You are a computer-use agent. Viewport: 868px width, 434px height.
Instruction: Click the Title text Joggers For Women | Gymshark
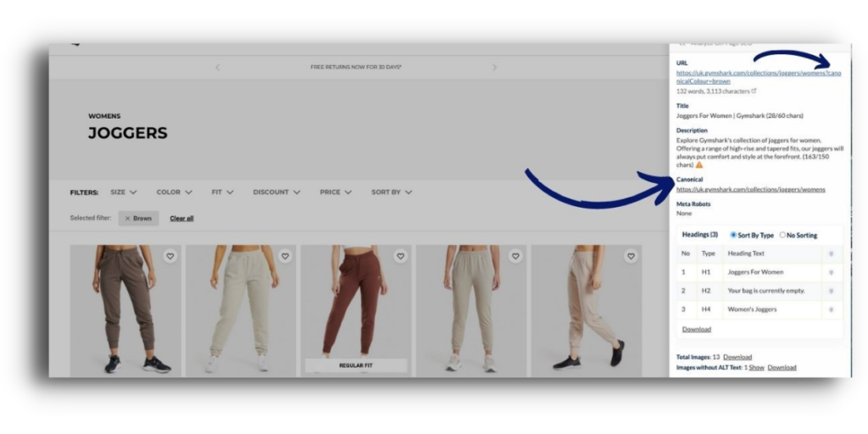[739, 116]
